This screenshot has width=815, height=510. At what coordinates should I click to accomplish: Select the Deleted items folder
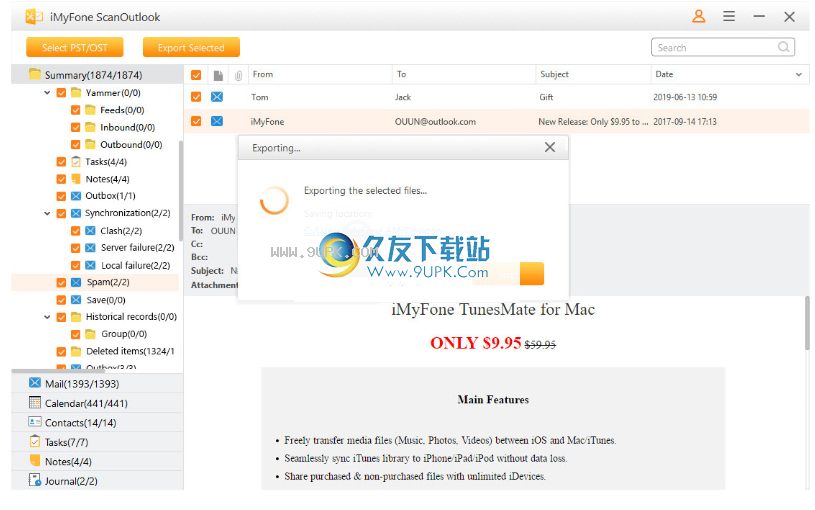[x=130, y=351]
